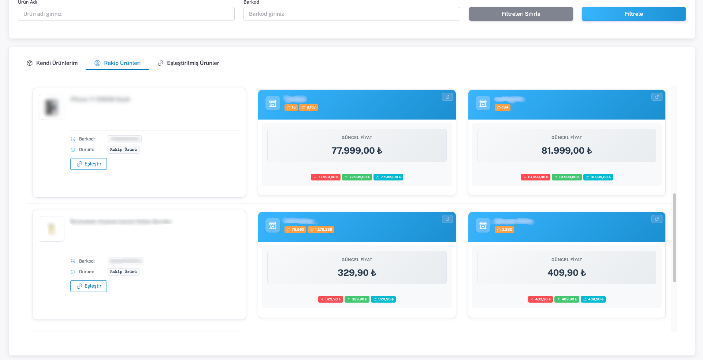Click the barcode icon in the first product row
This screenshot has width=703, height=360.
click(73, 139)
